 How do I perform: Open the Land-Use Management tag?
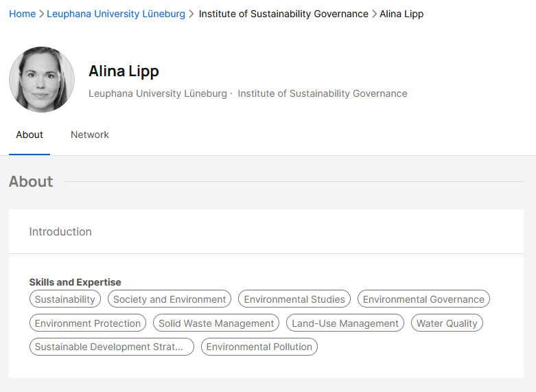[x=345, y=323]
